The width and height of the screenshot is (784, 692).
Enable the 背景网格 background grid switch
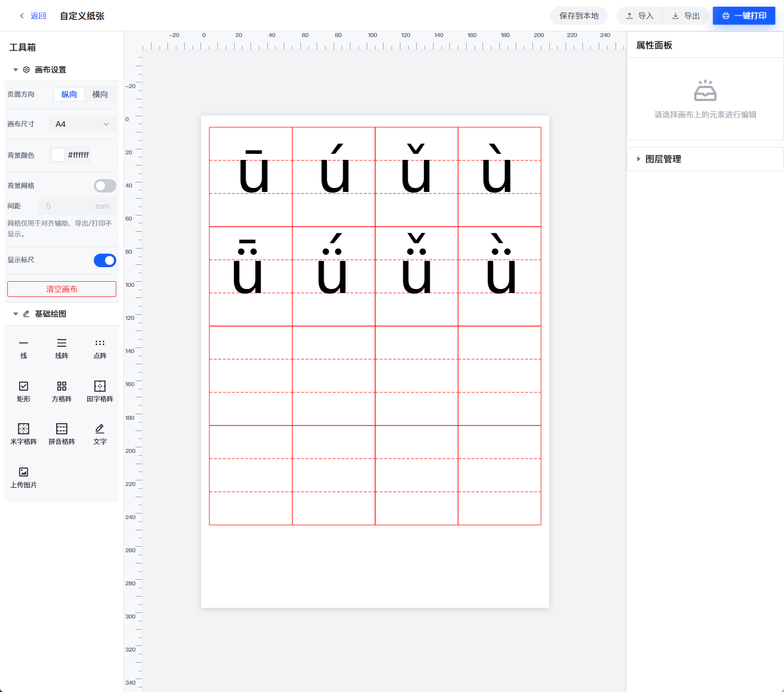coord(104,186)
